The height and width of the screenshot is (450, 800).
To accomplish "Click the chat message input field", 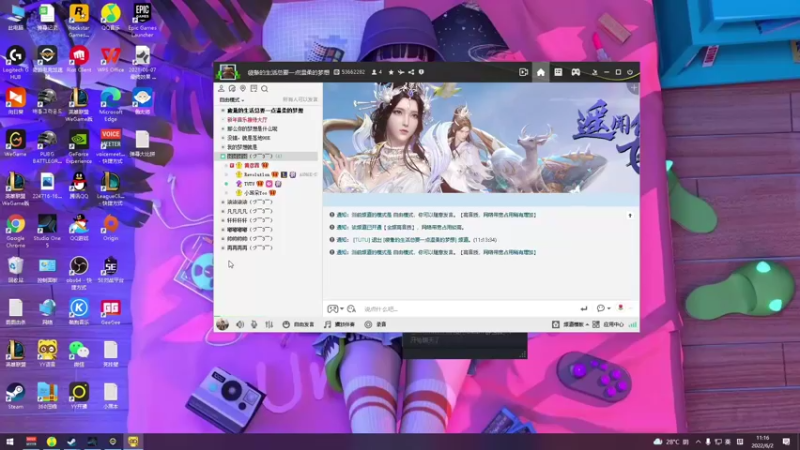I will (469, 309).
